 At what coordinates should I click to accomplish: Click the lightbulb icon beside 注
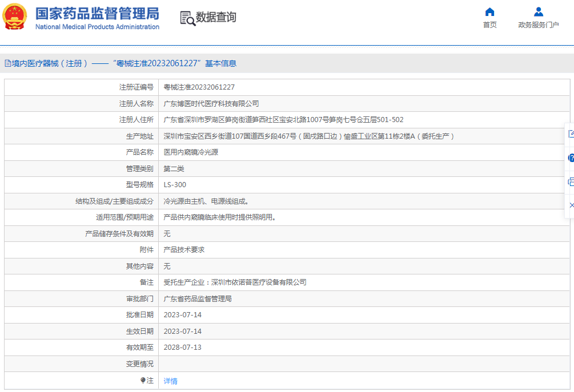click(x=143, y=380)
